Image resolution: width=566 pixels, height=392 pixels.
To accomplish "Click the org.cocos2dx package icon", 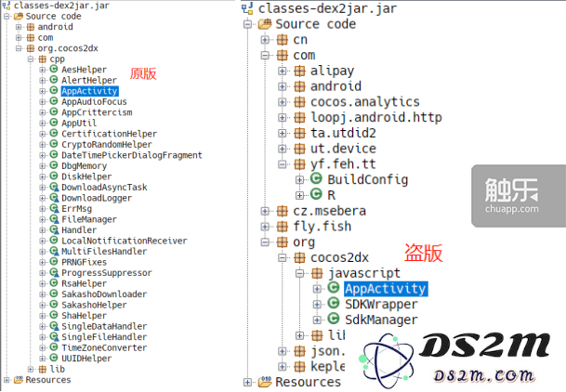I will (31, 48).
